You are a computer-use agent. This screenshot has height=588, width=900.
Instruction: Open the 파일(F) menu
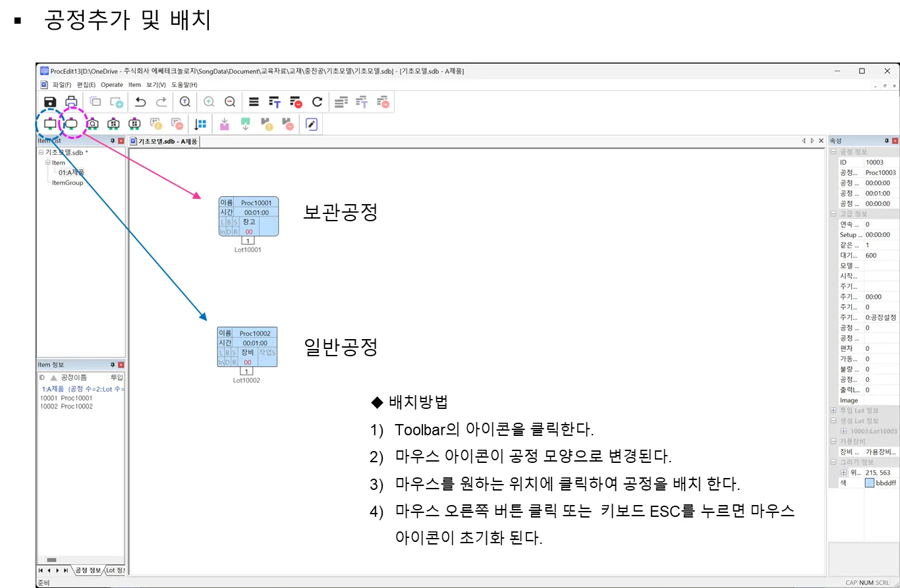tap(62, 85)
